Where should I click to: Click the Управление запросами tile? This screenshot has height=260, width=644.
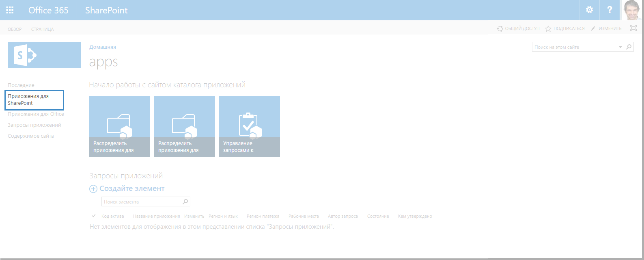(x=249, y=126)
